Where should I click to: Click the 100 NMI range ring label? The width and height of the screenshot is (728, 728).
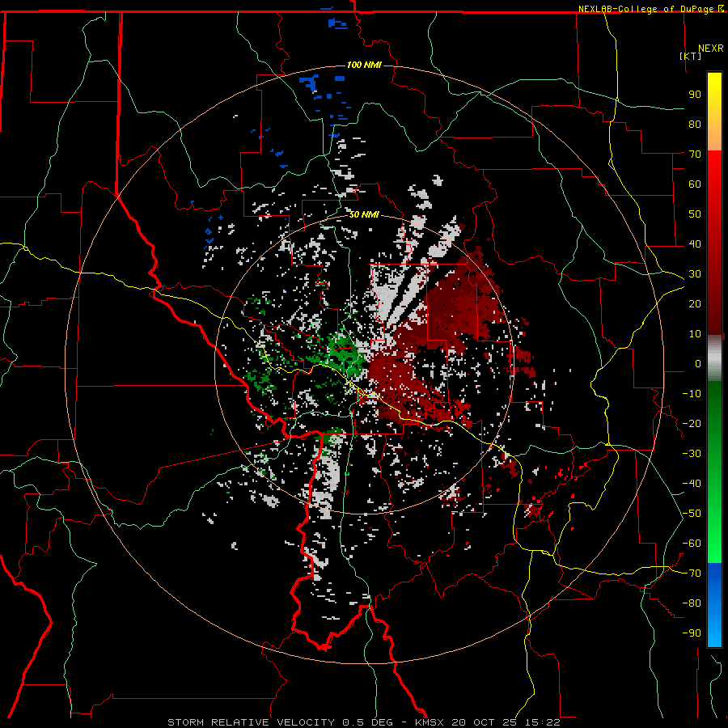(x=364, y=65)
